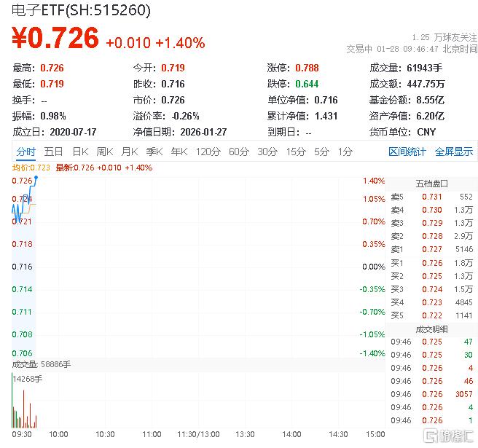Click the blue price line endpoint marker

pyautogui.click(x=36, y=177)
